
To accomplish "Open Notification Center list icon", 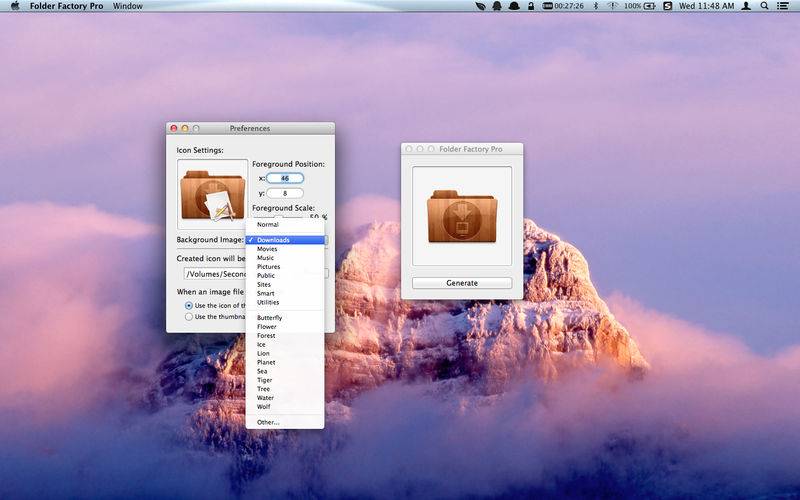I will 783,6.
